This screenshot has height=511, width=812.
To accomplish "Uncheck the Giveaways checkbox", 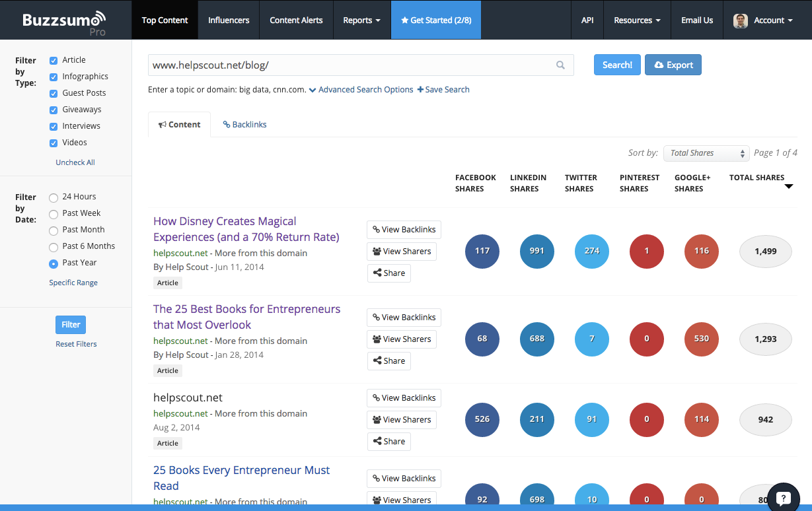I will tap(54, 110).
